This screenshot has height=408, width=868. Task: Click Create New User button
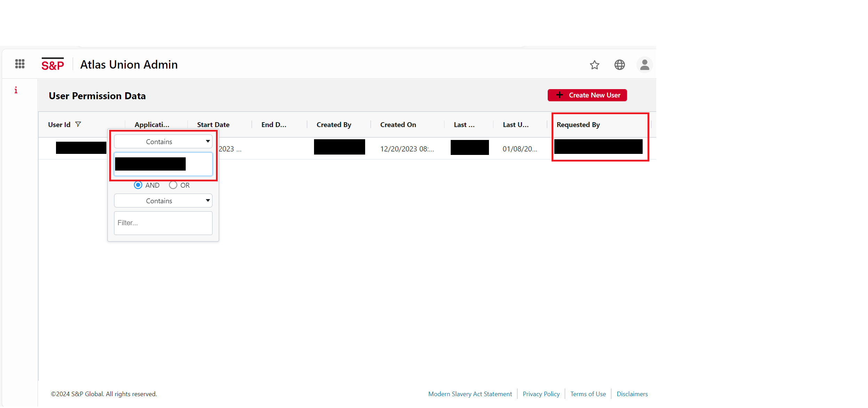coord(587,95)
